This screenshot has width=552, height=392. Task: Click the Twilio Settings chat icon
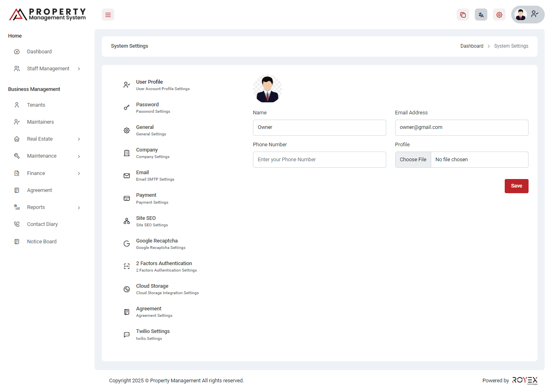coord(126,335)
